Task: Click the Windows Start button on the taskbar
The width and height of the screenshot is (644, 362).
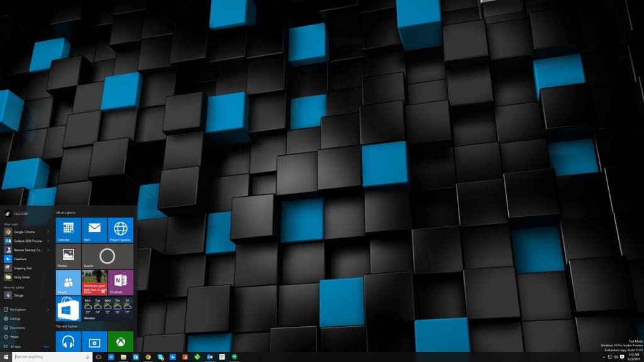Action: [x=6, y=357]
